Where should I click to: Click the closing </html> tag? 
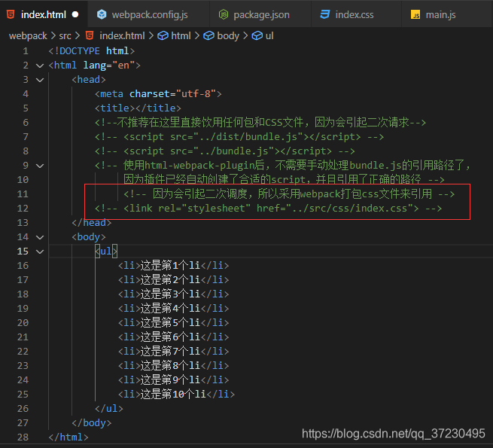tap(68, 437)
